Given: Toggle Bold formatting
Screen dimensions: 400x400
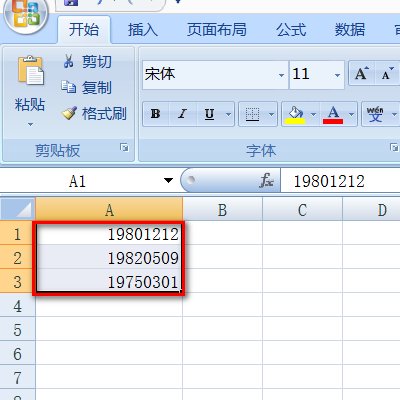Looking at the screenshot, I should tap(156, 114).
